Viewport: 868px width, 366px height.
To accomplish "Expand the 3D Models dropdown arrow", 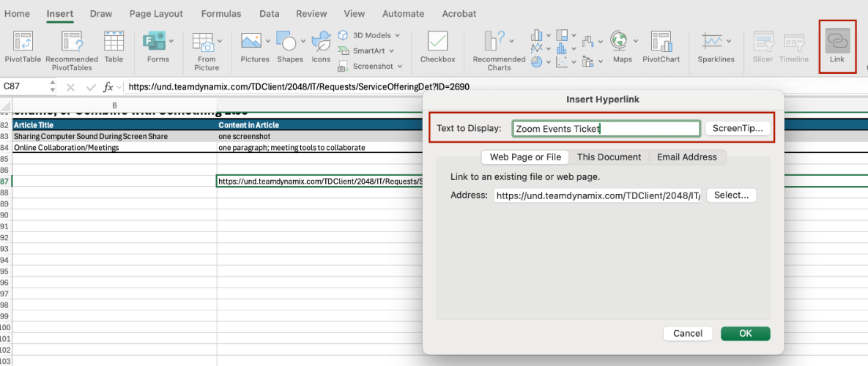I will pyautogui.click(x=397, y=35).
